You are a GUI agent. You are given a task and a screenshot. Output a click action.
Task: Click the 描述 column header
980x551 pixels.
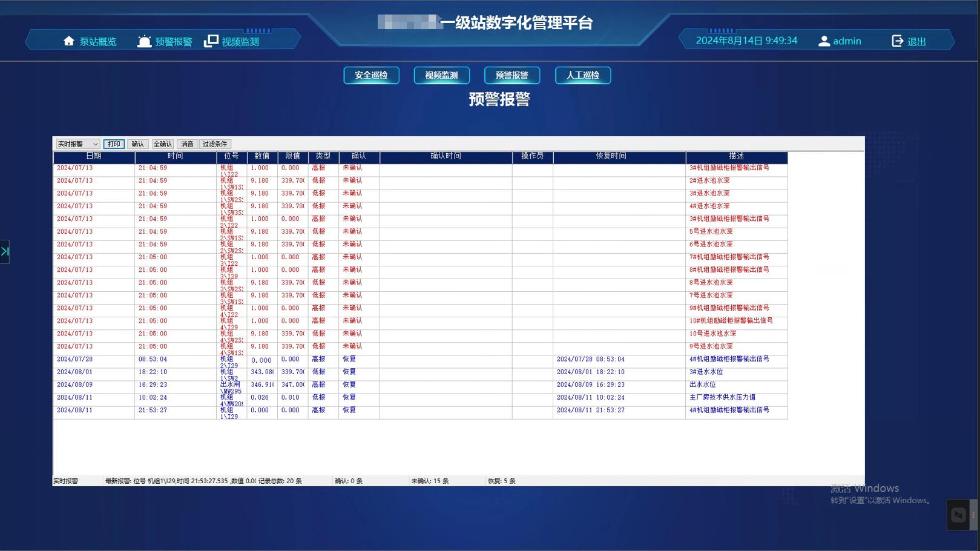(736, 156)
